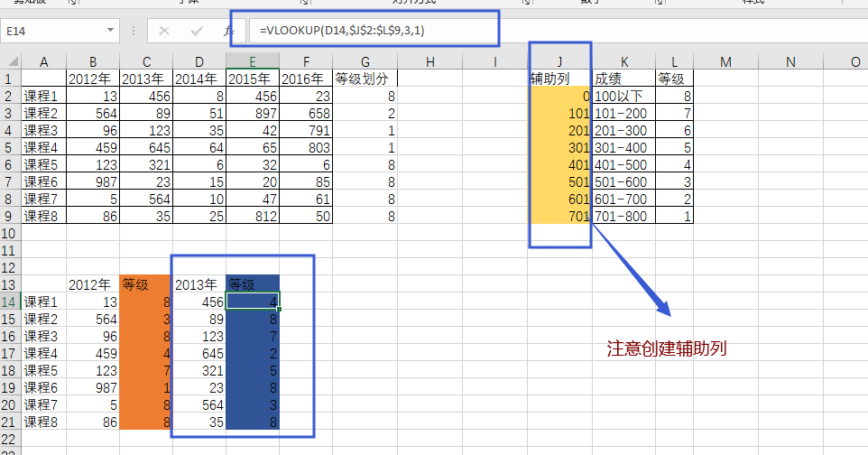Screen dimensions: 868x455
Task: Click cell K5 '301-400'
Action: coord(623,147)
